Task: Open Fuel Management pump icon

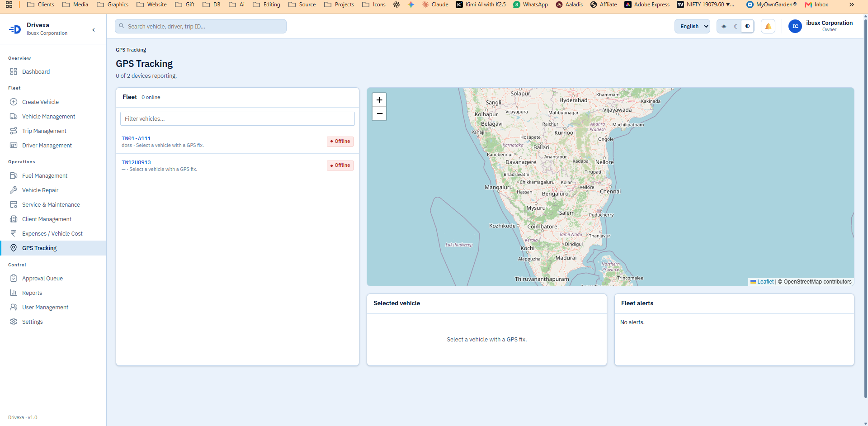Action: [x=14, y=175]
